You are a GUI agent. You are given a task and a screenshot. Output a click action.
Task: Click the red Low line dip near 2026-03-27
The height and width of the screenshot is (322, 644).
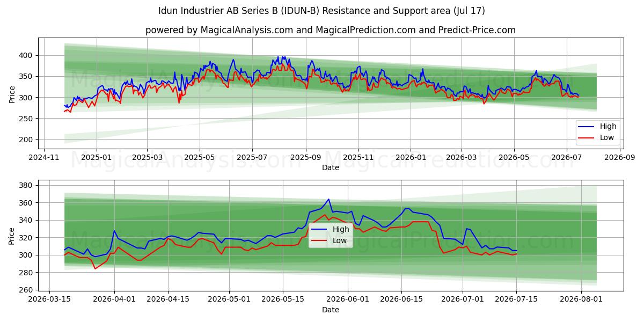pyautogui.click(x=95, y=268)
